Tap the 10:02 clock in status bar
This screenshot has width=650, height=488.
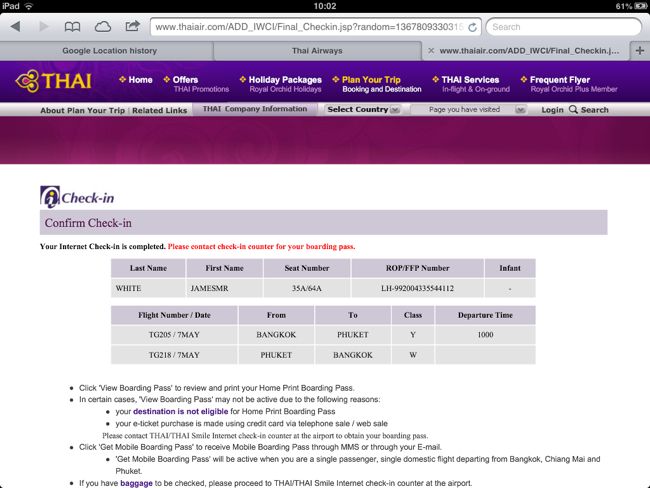[325, 6]
